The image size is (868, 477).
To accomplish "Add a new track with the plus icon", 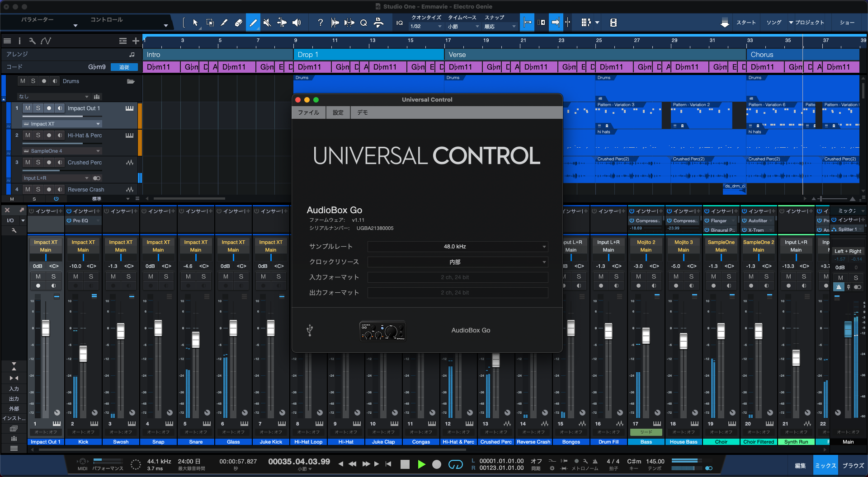I will pos(136,41).
